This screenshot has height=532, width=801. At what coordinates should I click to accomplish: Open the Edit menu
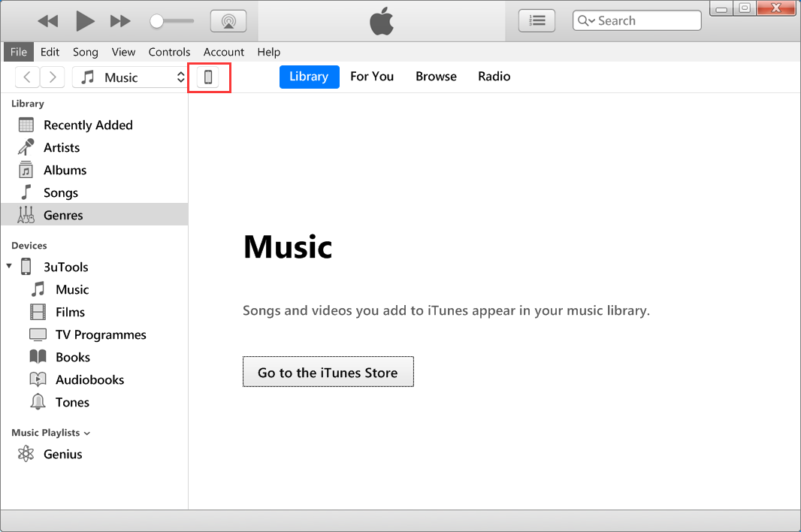(50, 52)
